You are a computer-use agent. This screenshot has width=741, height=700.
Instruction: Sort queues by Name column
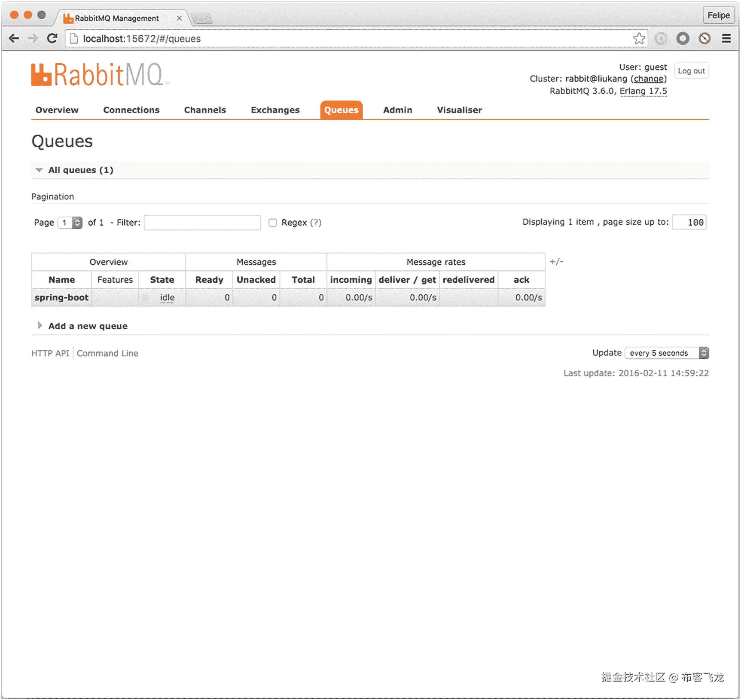pyautogui.click(x=61, y=280)
